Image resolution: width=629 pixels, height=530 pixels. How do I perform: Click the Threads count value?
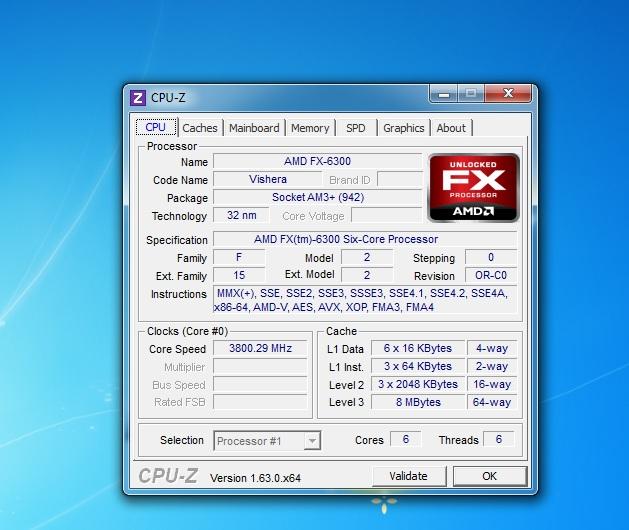[x=499, y=439]
